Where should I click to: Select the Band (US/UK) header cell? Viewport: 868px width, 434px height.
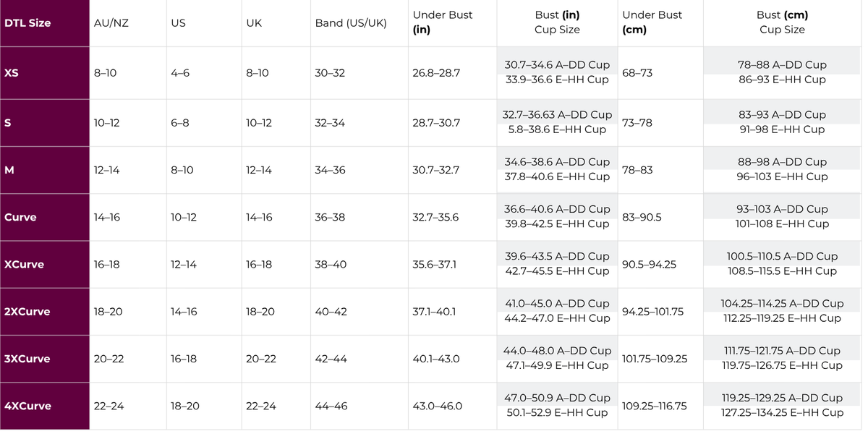point(351,23)
